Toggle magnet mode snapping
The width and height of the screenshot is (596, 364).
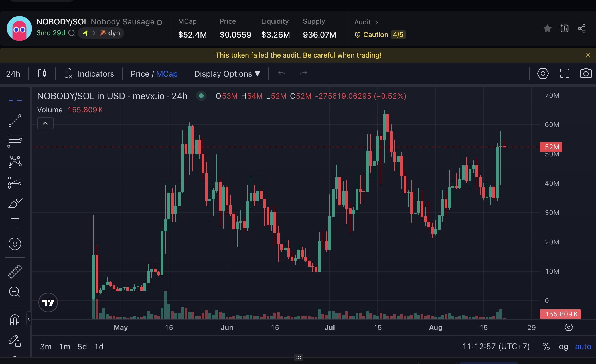coord(15,320)
